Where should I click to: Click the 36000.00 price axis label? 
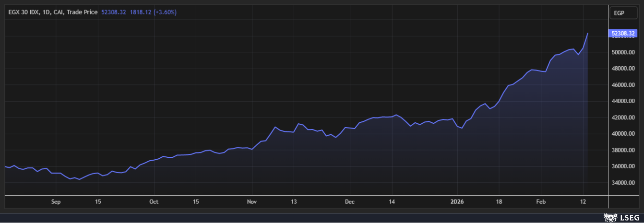coord(622,166)
